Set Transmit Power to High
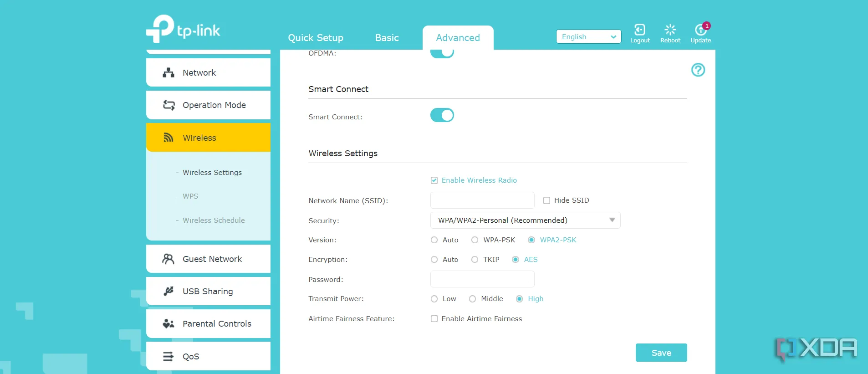868x374 pixels. point(520,299)
